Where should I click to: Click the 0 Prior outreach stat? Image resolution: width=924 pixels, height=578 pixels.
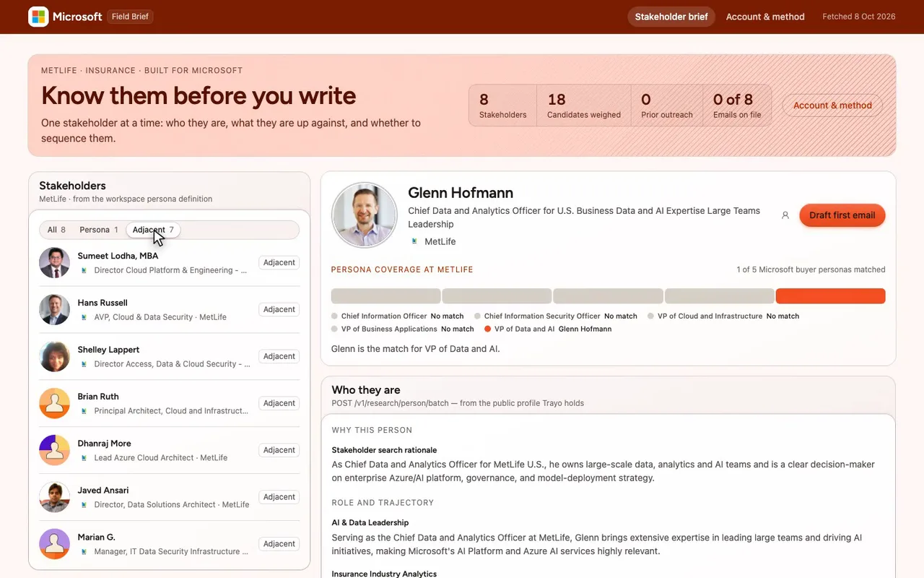click(667, 105)
